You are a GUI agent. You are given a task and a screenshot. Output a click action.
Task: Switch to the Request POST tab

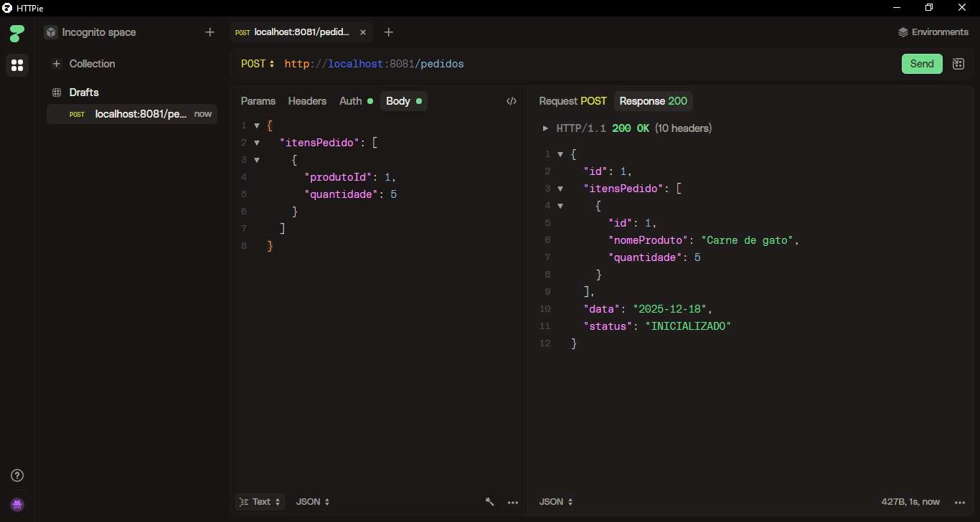pyautogui.click(x=573, y=101)
